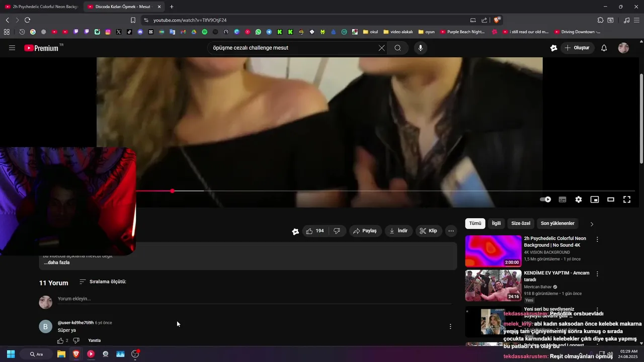The height and width of the screenshot is (362, 644).
Task: Open player settings gear
Action: pos(579,200)
